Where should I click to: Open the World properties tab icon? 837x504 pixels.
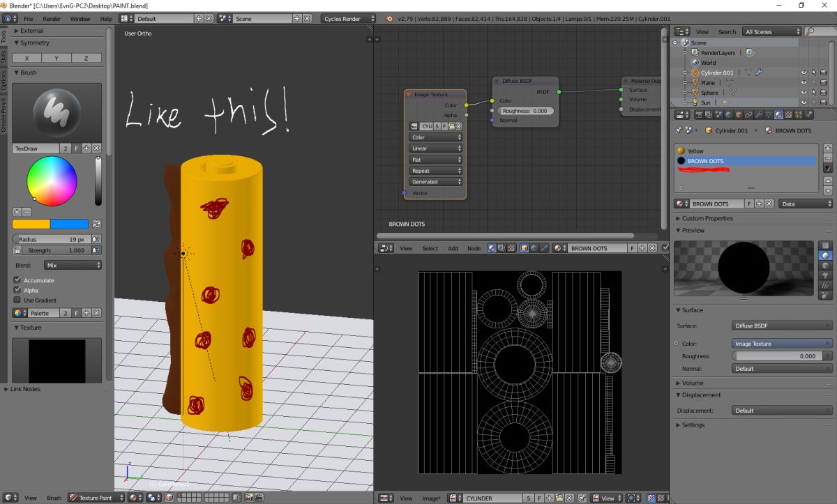tap(729, 114)
